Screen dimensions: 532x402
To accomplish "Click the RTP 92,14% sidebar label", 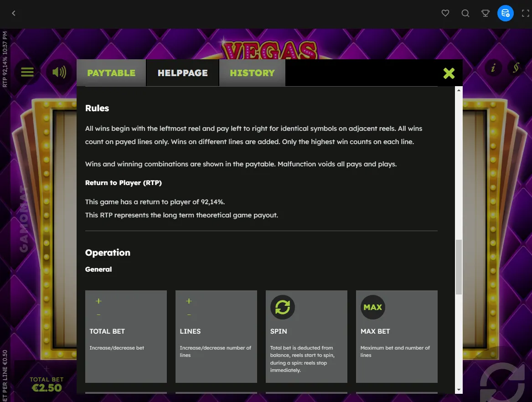I will point(5,59).
